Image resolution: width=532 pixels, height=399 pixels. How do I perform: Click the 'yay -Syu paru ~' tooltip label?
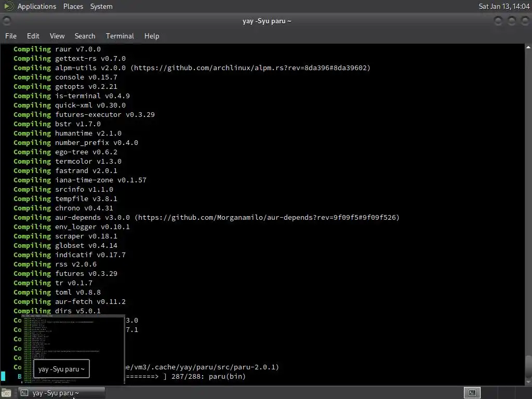[x=61, y=369]
